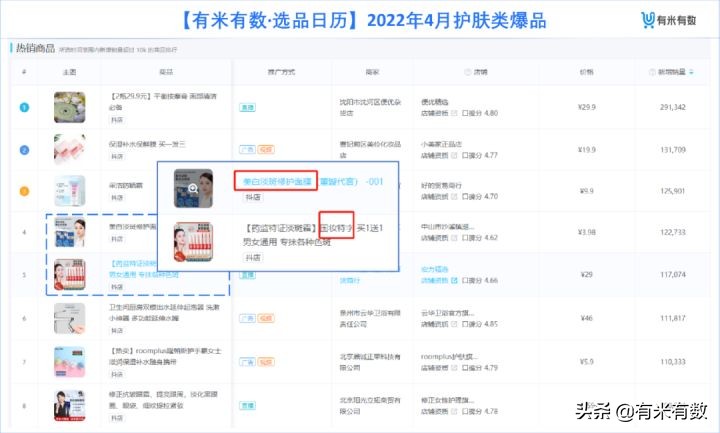The width and height of the screenshot is (720, 433).
Task: Click the sales figure 110,333
Action: 673,362
